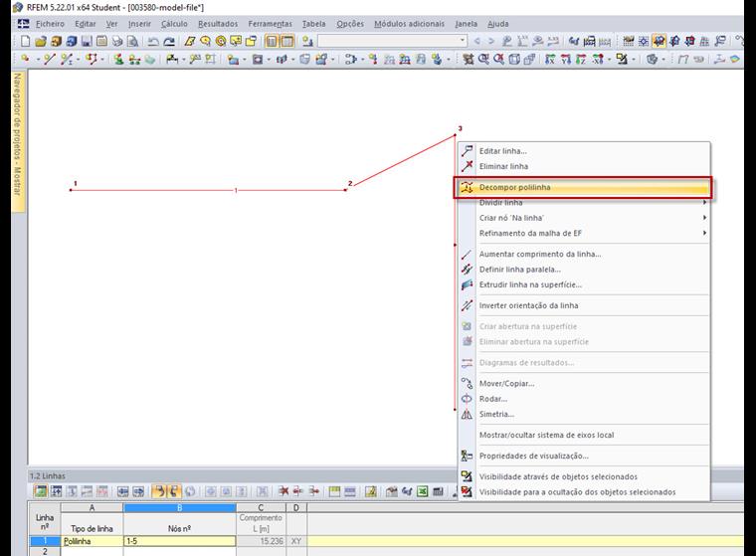Click node 1 in the model view

pos(71,190)
